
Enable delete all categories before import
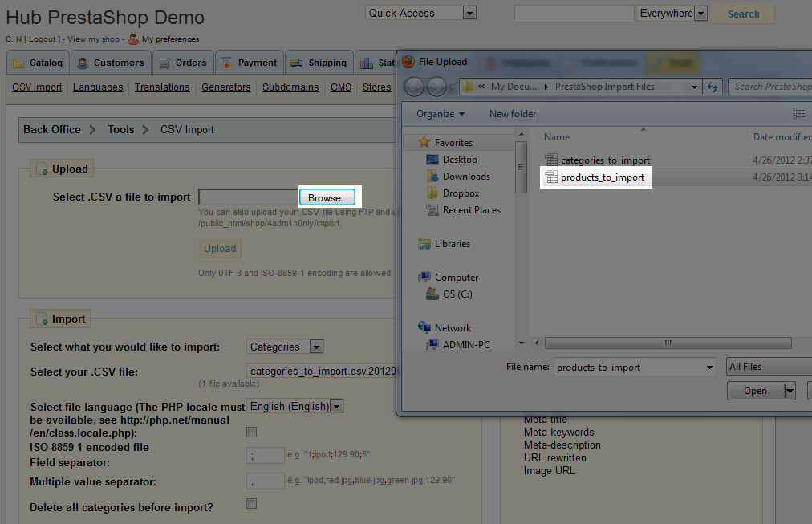pos(252,504)
